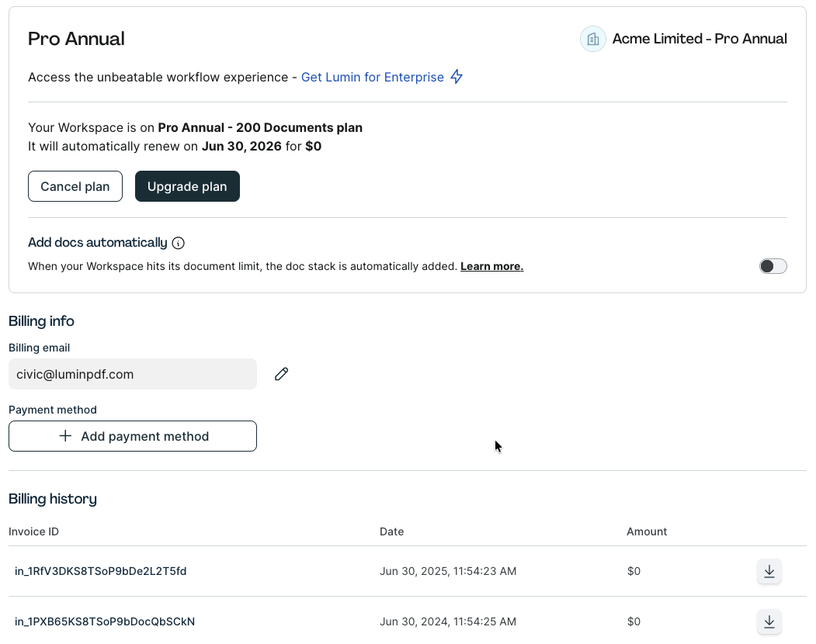The width and height of the screenshot is (816, 644).
Task: Click the Billing email label
Action: pyautogui.click(x=39, y=348)
